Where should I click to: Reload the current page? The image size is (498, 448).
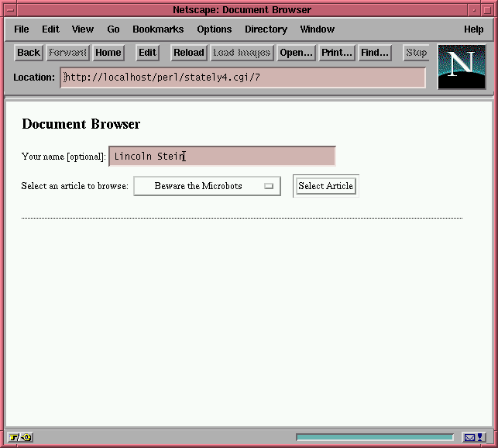pos(188,53)
